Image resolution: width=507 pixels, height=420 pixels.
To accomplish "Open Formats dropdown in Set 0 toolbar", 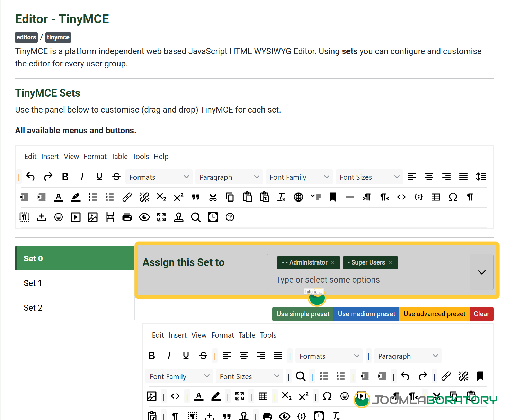I will pos(329,356).
